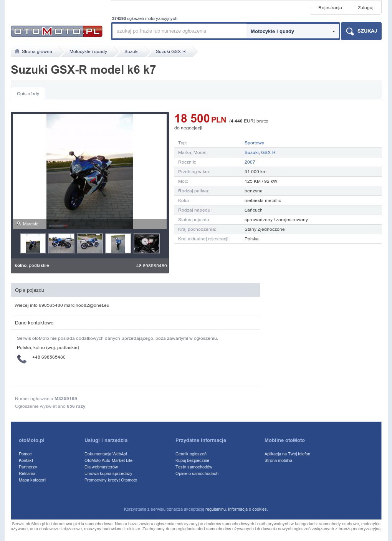The image size is (392, 541).
Task: Go to Strona główna breadcrumb
Action: coord(37,51)
